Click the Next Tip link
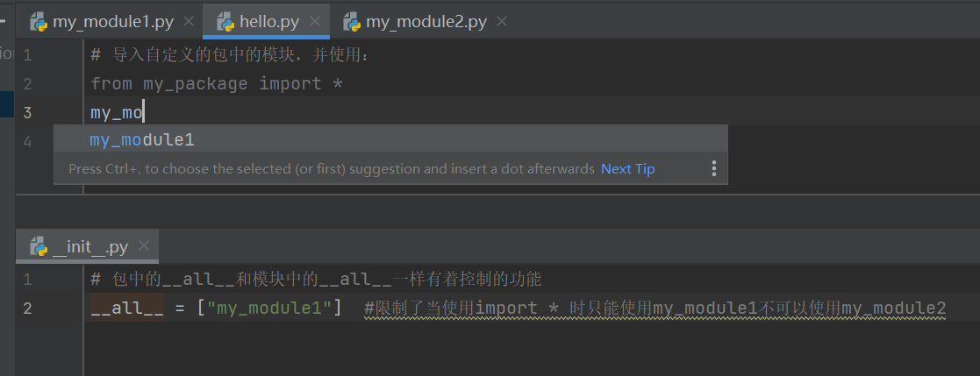This screenshot has width=980, height=376. (x=627, y=168)
